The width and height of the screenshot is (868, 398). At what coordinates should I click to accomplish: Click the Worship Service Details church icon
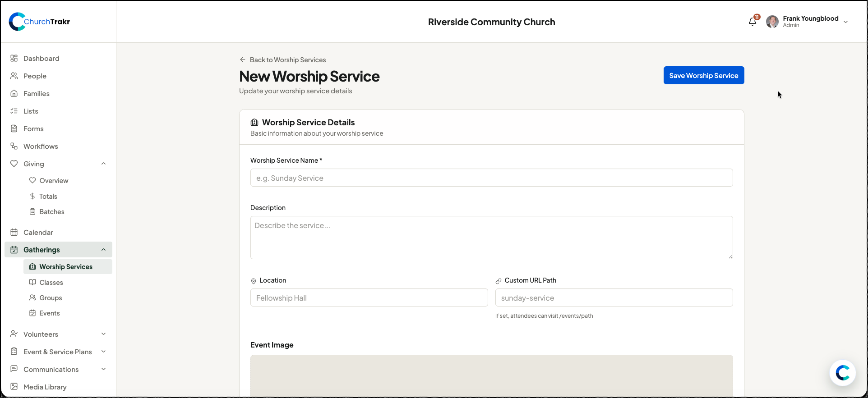254,122
